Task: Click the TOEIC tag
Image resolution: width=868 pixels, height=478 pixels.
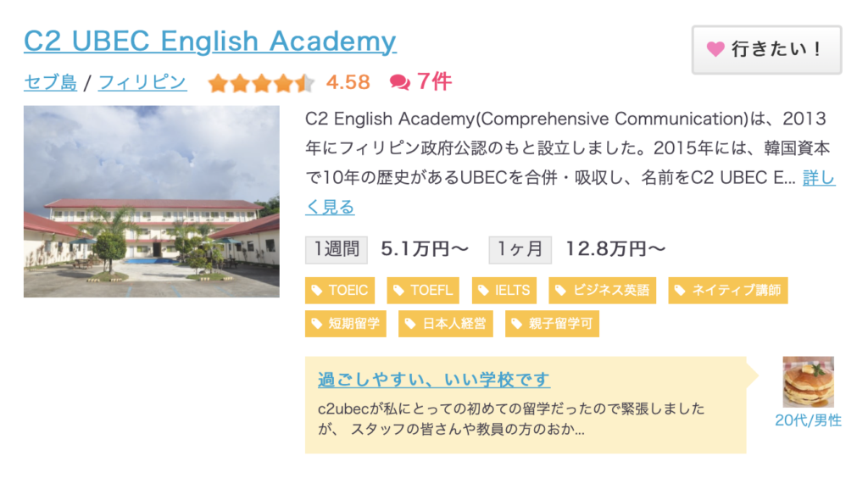Action: point(340,291)
